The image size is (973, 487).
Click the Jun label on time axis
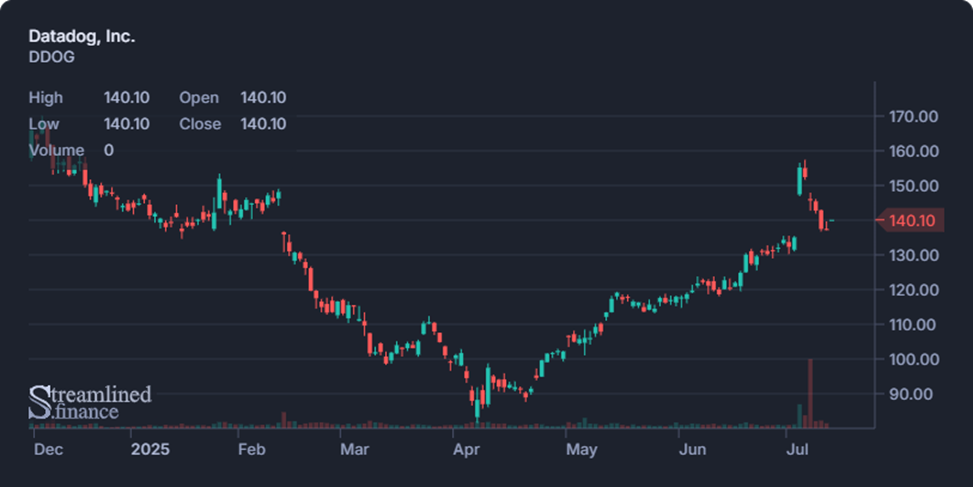click(692, 449)
